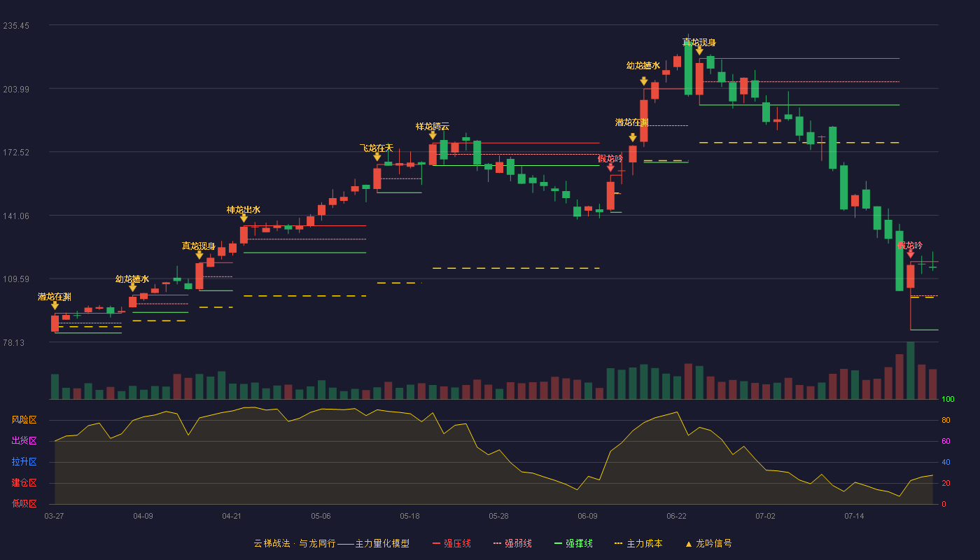980x560 pixels.
Task: Select the first 潜龙在渊 arrow near 03-27
Action: (x=55, y=305)
